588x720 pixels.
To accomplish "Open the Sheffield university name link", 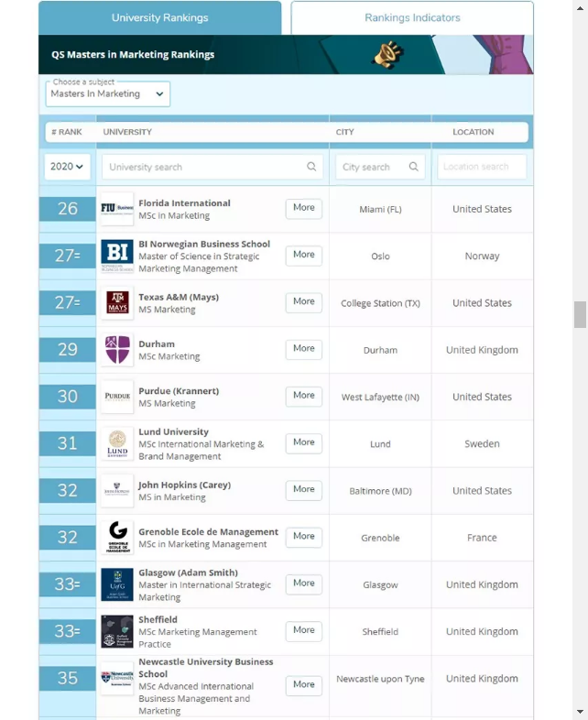I will tap(158, 619).
